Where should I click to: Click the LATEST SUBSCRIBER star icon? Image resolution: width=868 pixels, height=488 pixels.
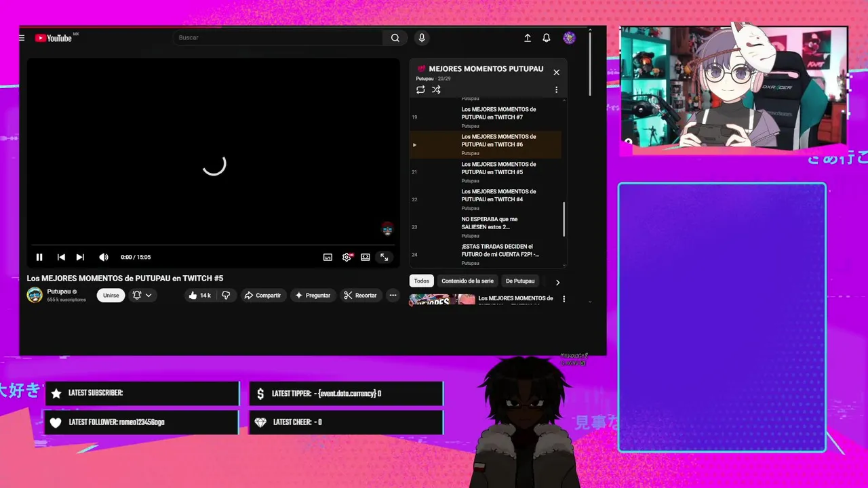(56, 393)
